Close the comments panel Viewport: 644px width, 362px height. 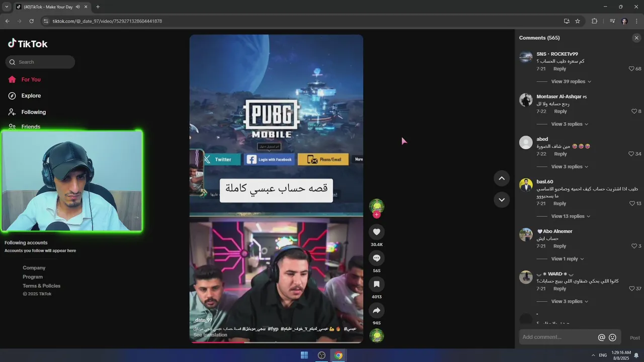click(636, 38)
